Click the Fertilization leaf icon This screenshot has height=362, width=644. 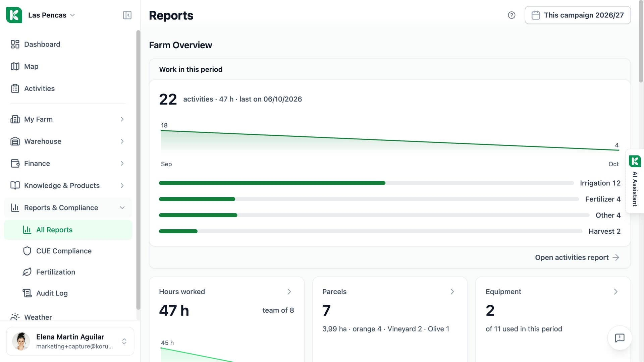tap(27, 272)
